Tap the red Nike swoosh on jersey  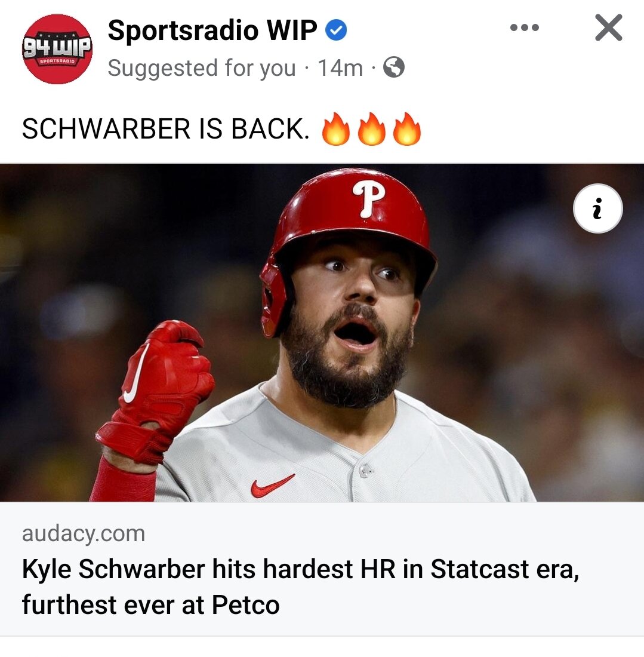(273, 486)
